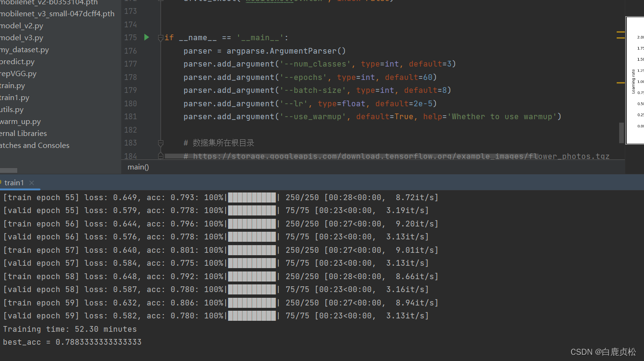The image size is (644, 361).
Task: Click the '--use_warmup' argument string
Action: coord(313,116)
